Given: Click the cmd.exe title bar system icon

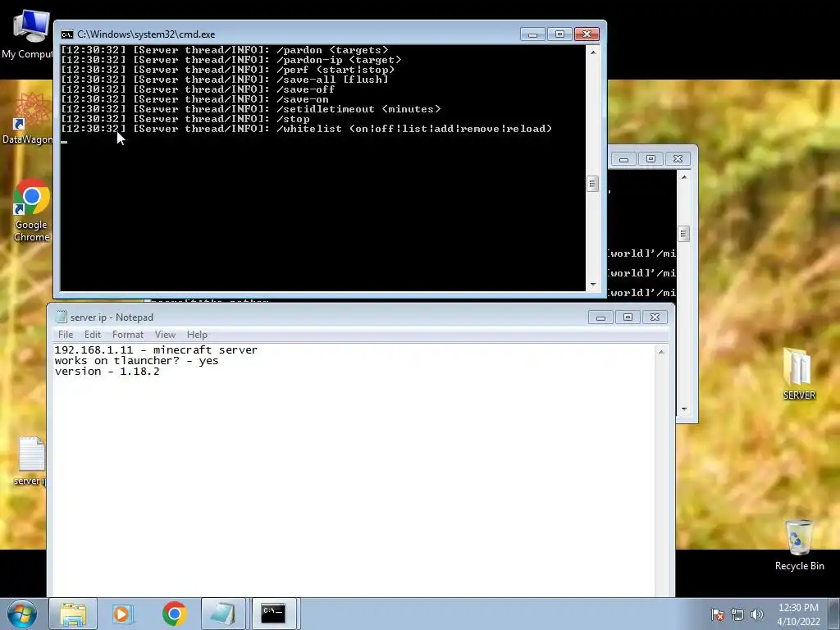Looking at the screenshot, I should click(67, 34).
